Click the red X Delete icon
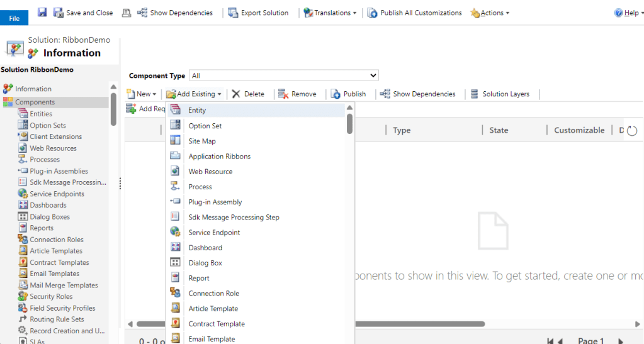 click(236, 94)
